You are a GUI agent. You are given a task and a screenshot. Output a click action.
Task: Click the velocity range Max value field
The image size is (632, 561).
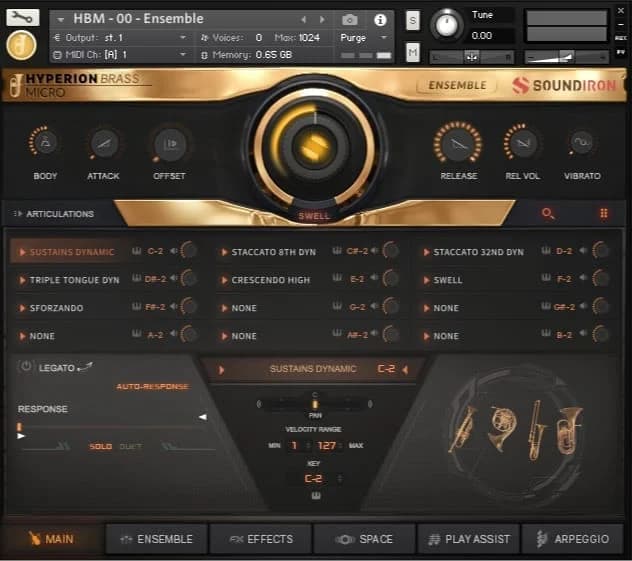point(325,445)
